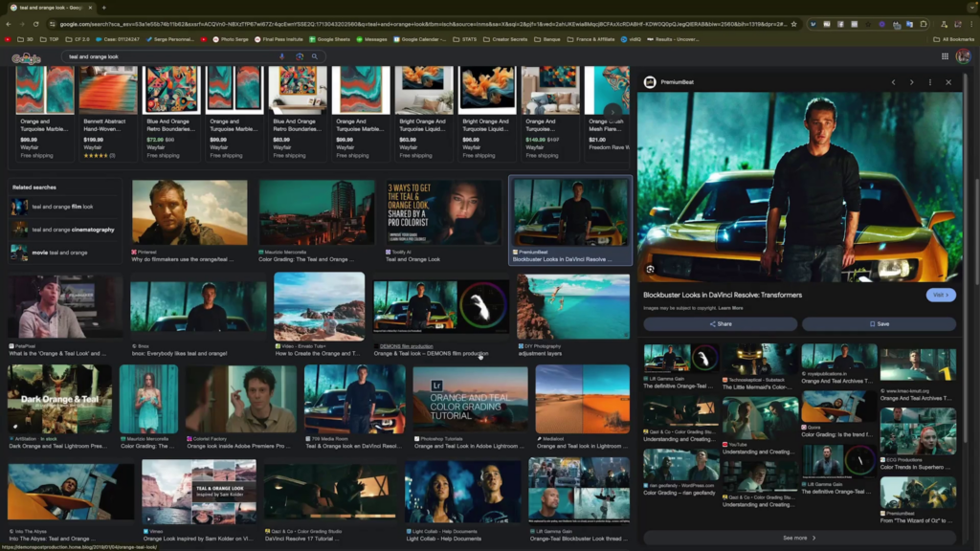This screenshot has width=980, height=551.
Task: Open the '3 Ways to Get Teal & Orange Look' thumbnail
Action: (x=443, y=213)
